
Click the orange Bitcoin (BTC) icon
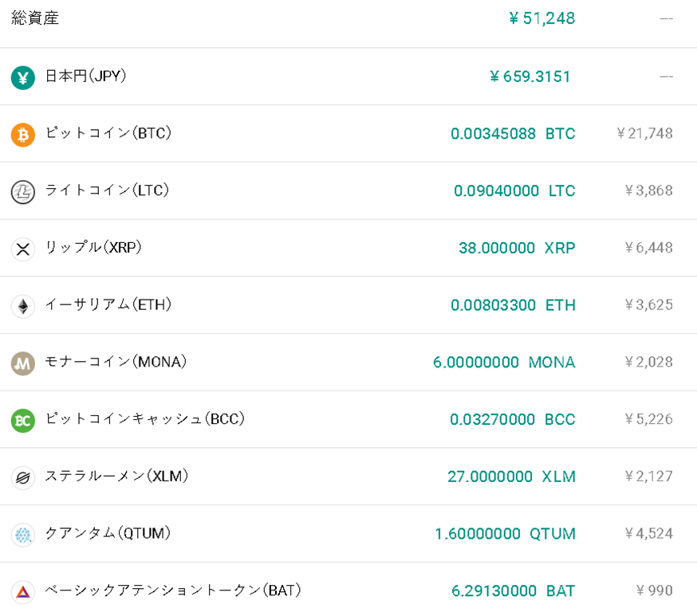[x=23, y=135]
